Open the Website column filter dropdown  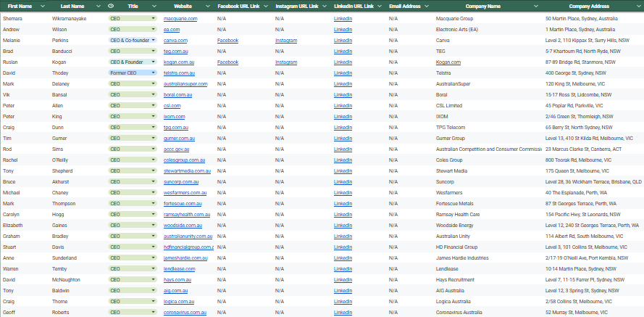coord(207,7)
